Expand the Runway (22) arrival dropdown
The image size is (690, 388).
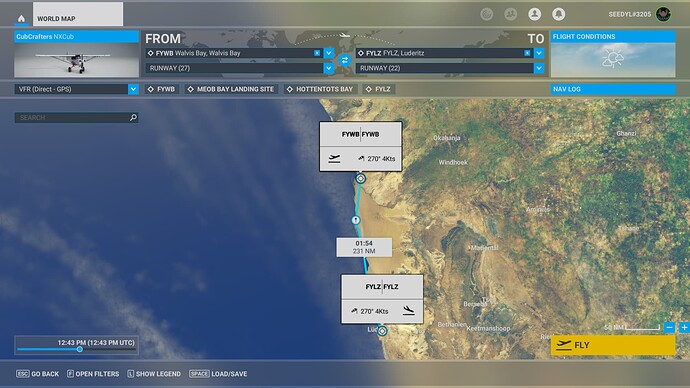tap(539, 68)
